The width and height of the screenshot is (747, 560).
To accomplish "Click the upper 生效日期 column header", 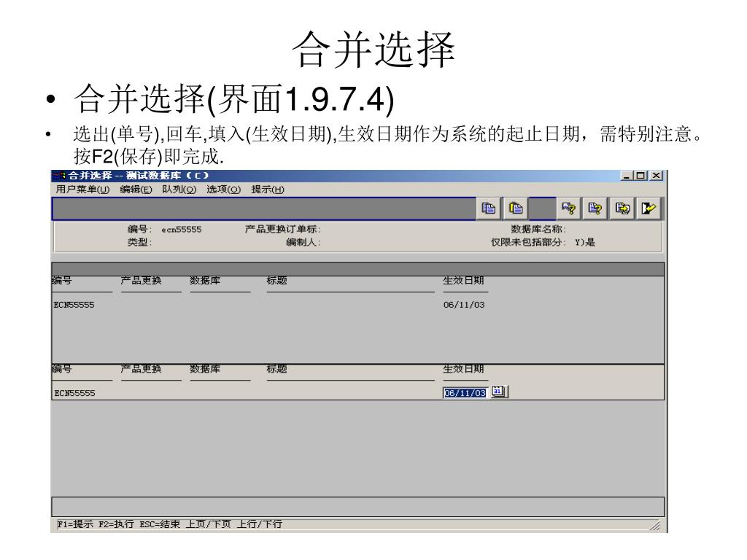I will 463,281.
